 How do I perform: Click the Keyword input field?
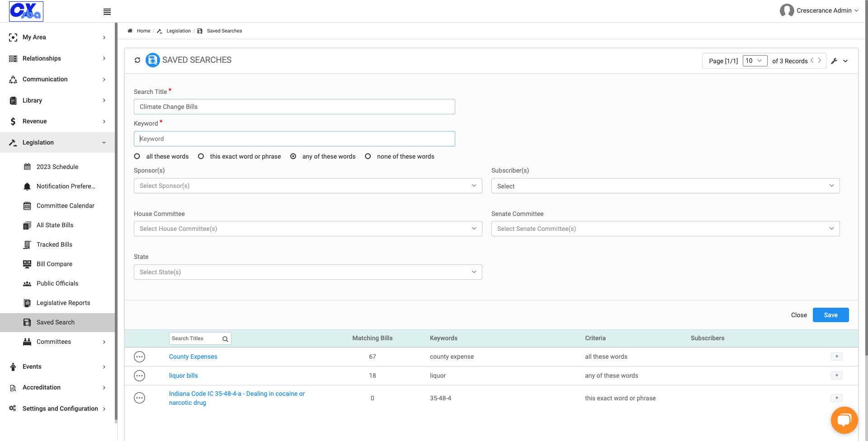[294, 139]
